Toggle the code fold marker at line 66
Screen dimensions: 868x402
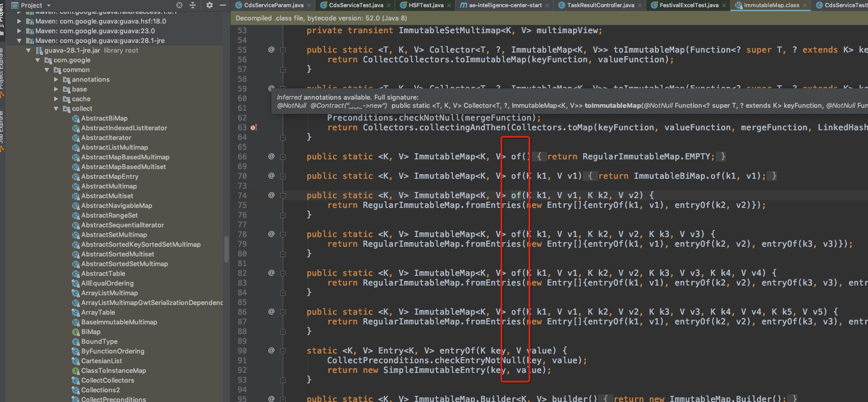coord(283,157)
